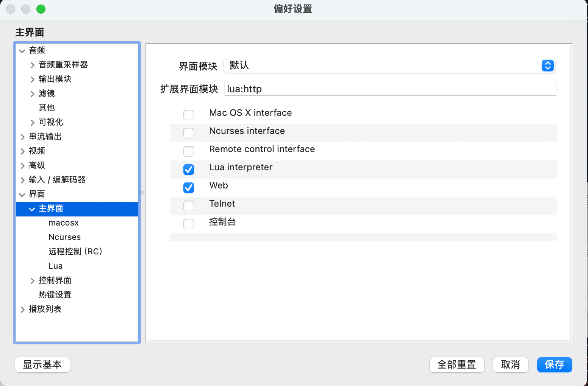Click the 扩展界面模块 text field
The width and height of the screenshot is (588, 386).
[390, 89]
